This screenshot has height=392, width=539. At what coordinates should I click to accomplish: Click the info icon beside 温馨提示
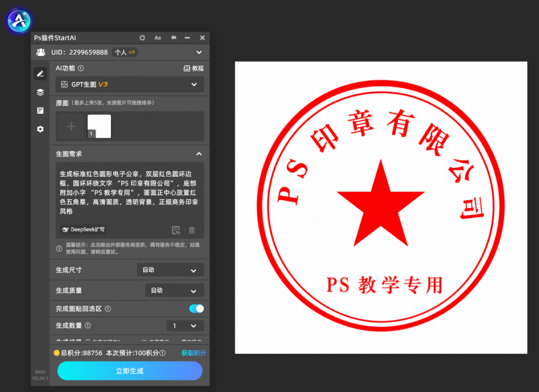pos(59,248)
